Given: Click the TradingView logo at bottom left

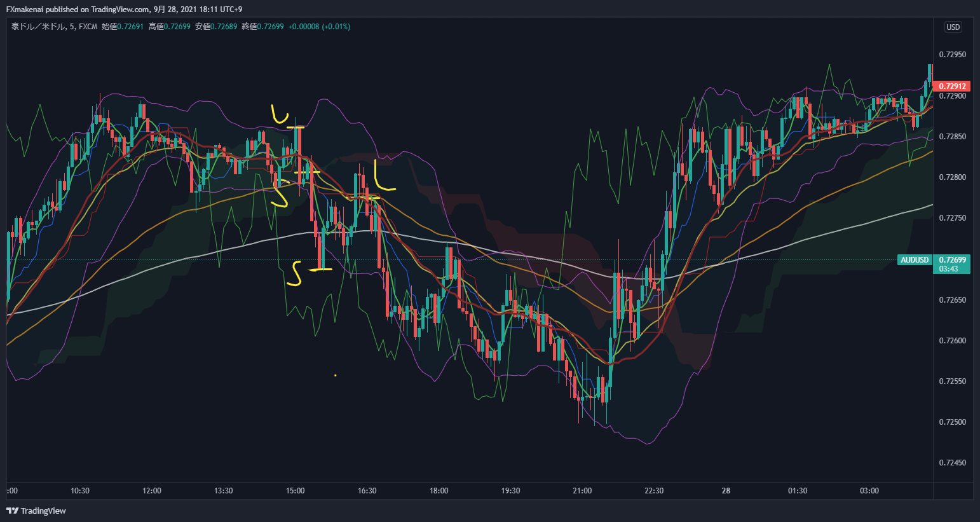Looking at the screenshot, I should (x=36, y=511).
